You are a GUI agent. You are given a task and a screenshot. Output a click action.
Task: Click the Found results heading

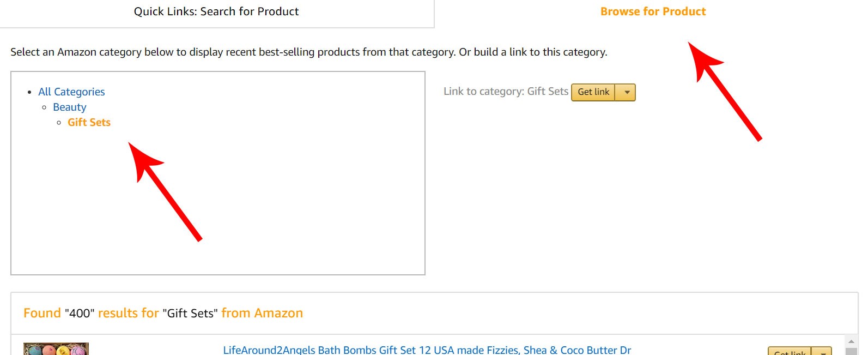[42, 313]
